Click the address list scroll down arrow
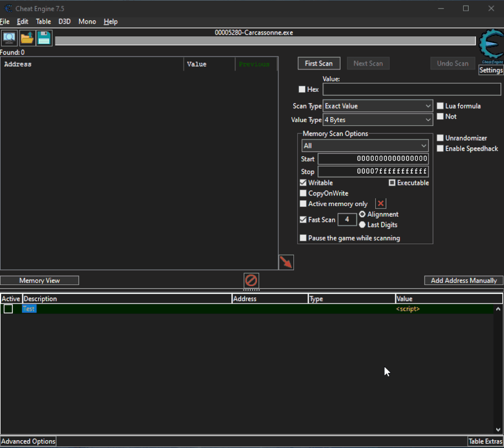The image size is (504, 448). point(498,430)
